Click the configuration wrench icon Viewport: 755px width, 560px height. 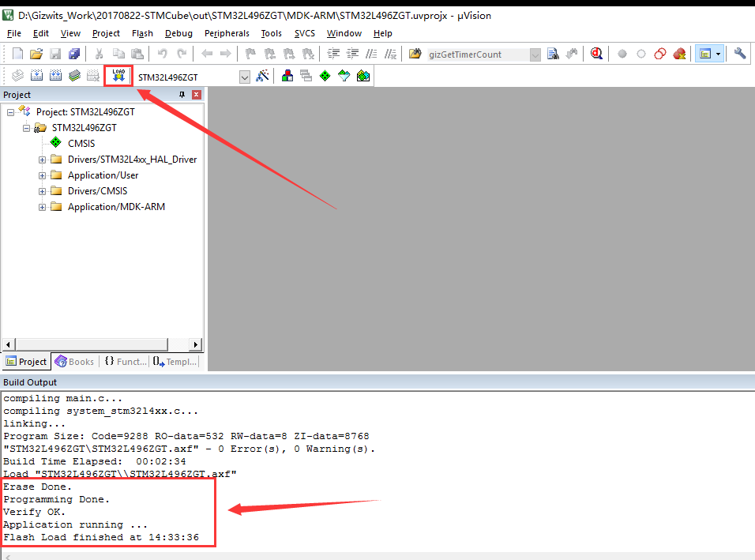tap(739, 53)
